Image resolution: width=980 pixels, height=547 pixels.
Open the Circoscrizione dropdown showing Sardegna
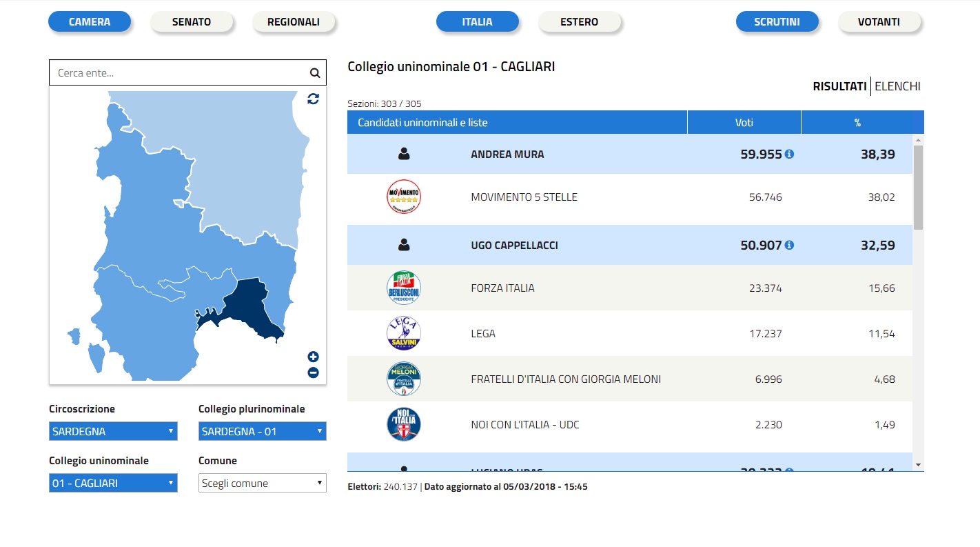113,431
